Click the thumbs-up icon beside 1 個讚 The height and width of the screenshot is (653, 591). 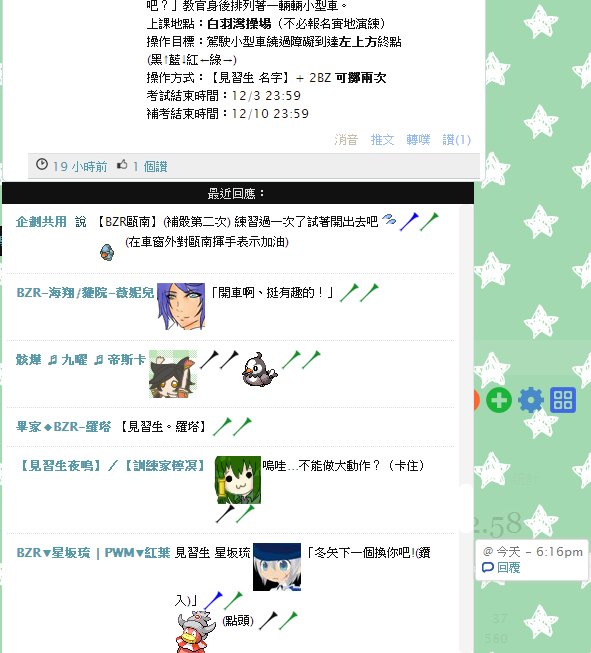[x=122, y=165]
